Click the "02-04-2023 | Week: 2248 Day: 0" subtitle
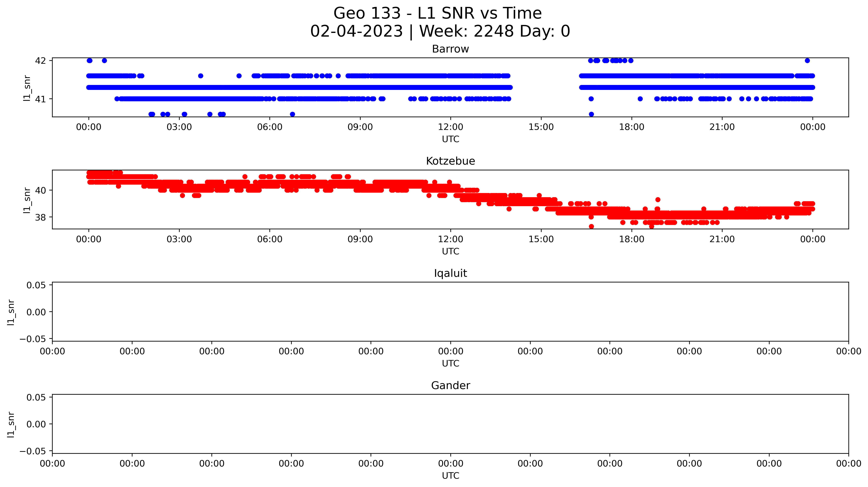 pos(440,31)
